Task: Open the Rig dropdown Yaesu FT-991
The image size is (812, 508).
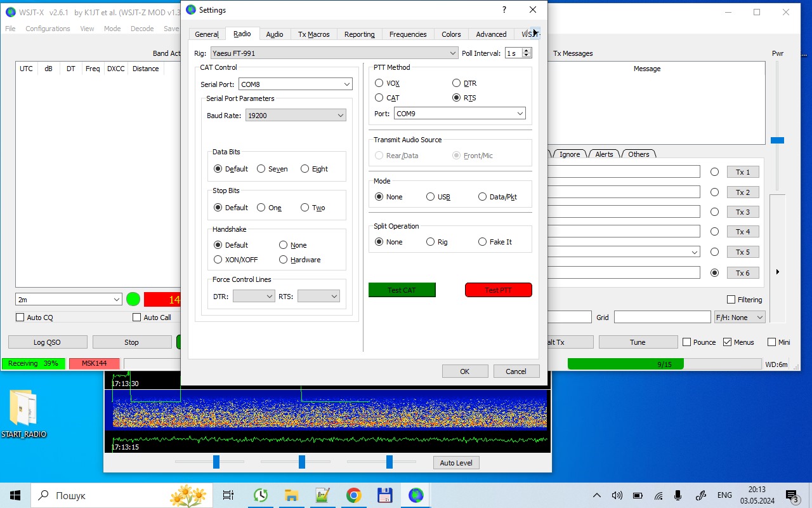Action: coord(334,53)
